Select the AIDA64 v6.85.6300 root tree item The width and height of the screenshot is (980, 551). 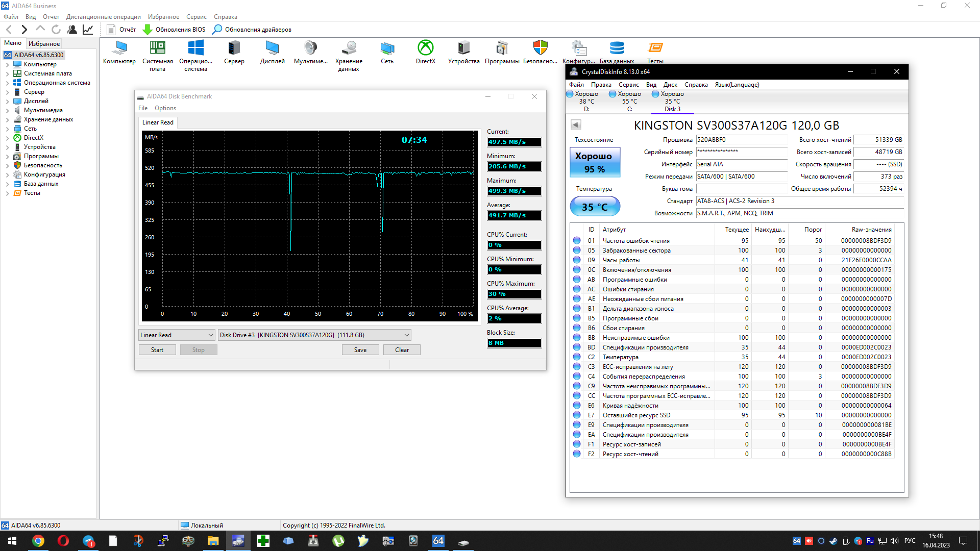coord(34,55)
